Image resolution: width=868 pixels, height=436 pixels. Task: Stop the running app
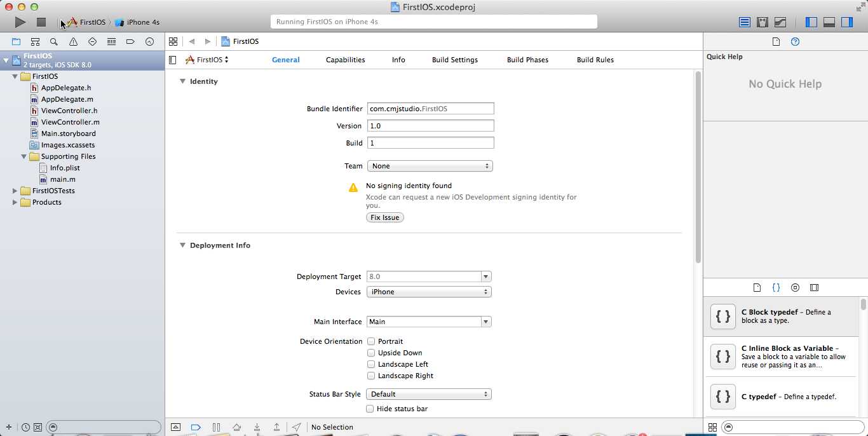click(x=41, y=22)
